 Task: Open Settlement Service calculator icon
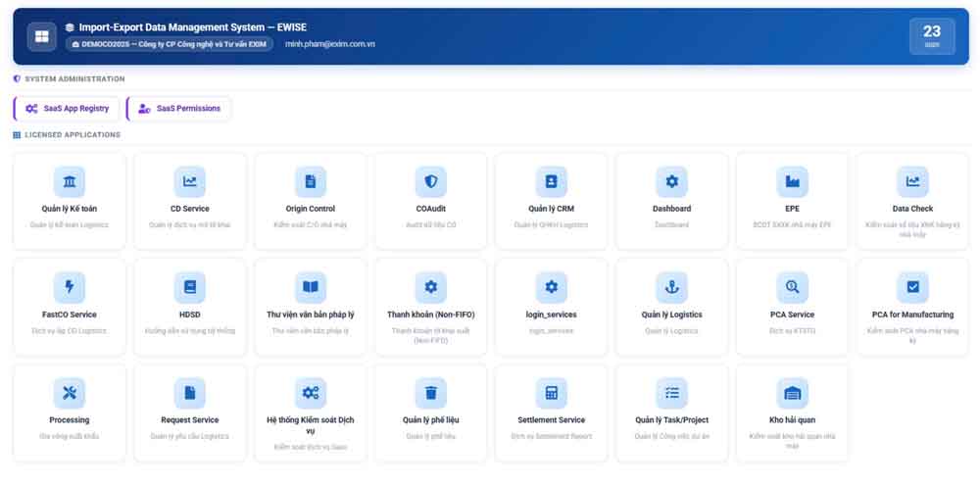click(551, 393)
